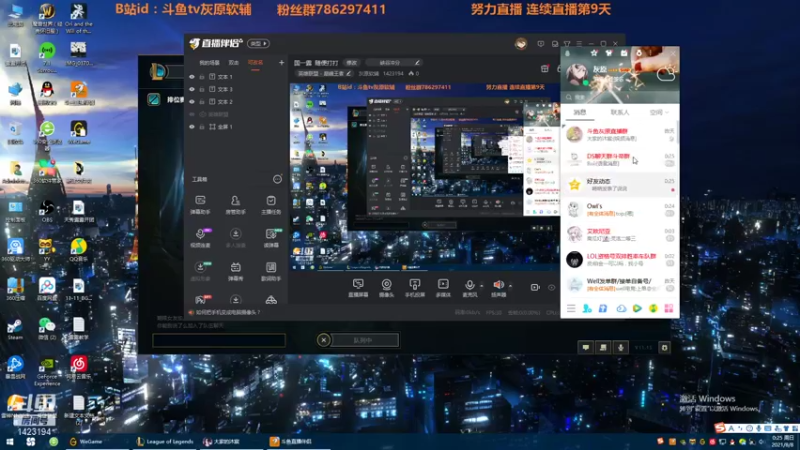Open the 弹幕助手 tool in 直播伴侣

tap(200, 204)
